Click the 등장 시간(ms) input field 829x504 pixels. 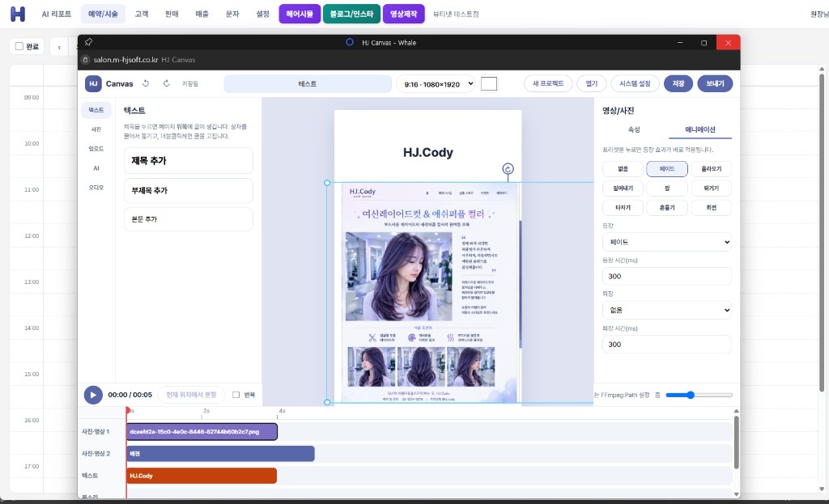[667, 277]
